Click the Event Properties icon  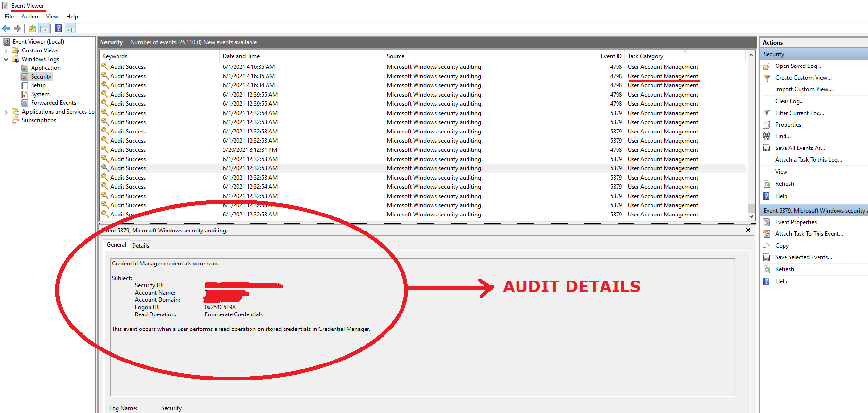coord(767,222)
